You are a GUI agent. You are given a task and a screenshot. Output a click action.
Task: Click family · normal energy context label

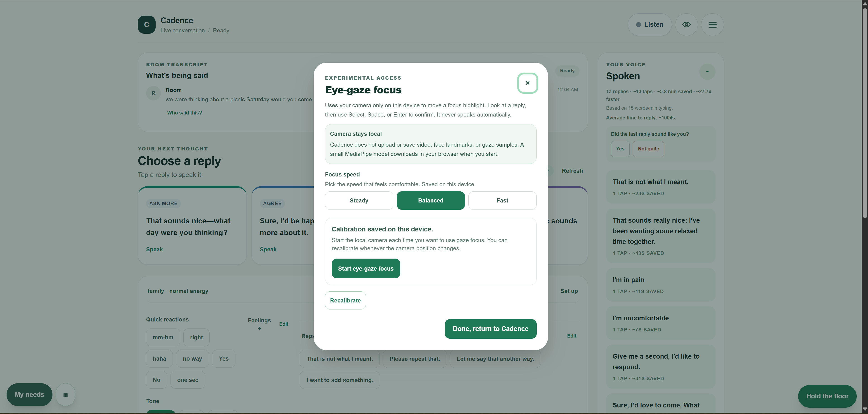[178, 291]
